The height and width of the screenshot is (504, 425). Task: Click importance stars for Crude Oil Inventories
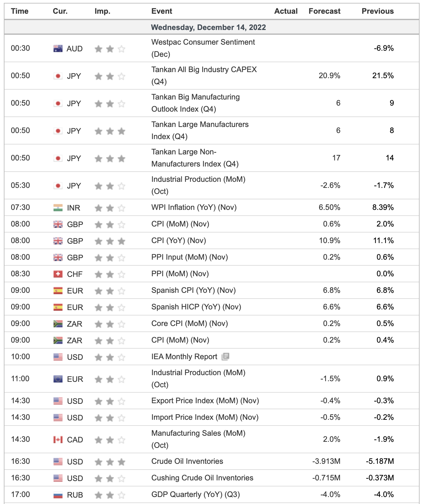coord(110,462)
